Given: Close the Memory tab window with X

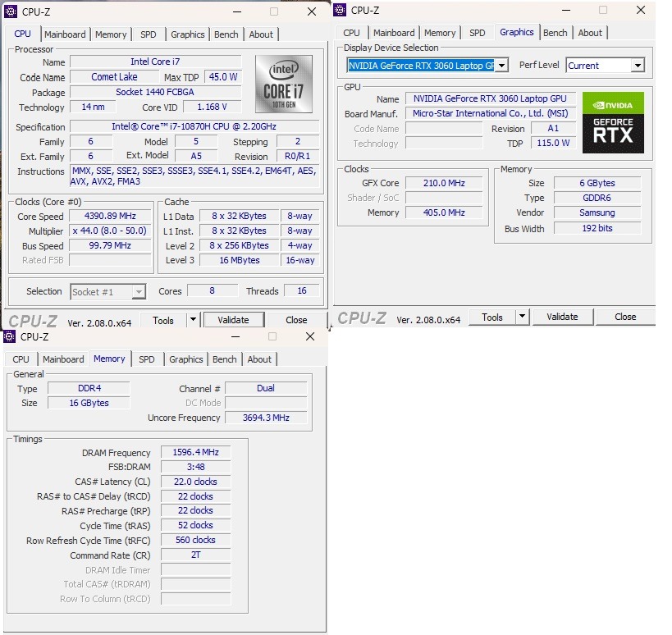Looking at the screenshot, I should click(310, 336).
